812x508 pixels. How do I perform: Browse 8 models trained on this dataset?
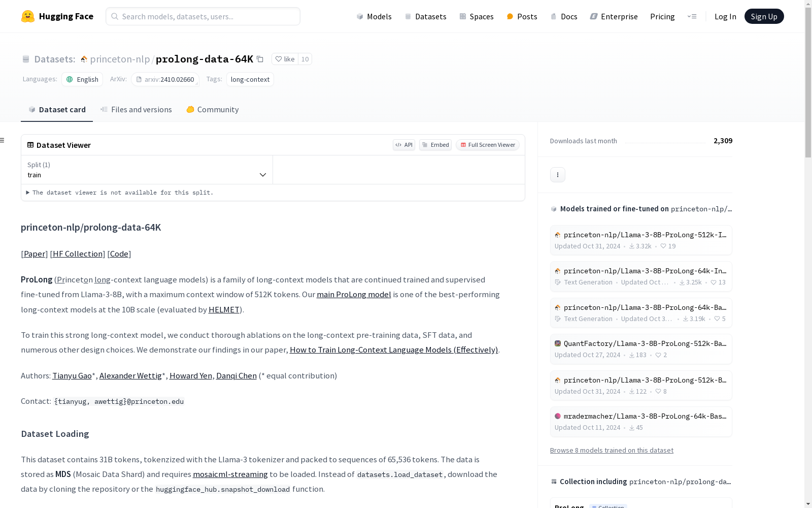[612, 450]
